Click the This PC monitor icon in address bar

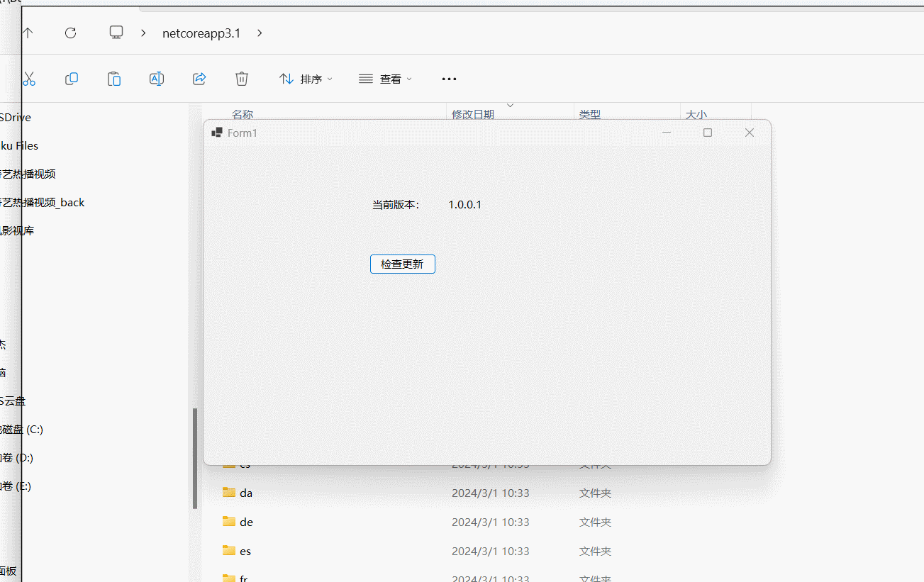(x=116, y=33)
